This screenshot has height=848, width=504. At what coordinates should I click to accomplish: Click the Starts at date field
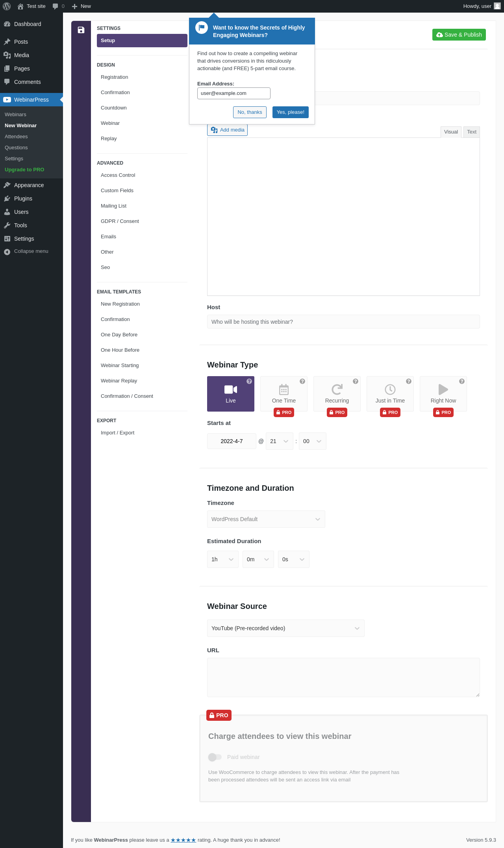coord(232,441)
